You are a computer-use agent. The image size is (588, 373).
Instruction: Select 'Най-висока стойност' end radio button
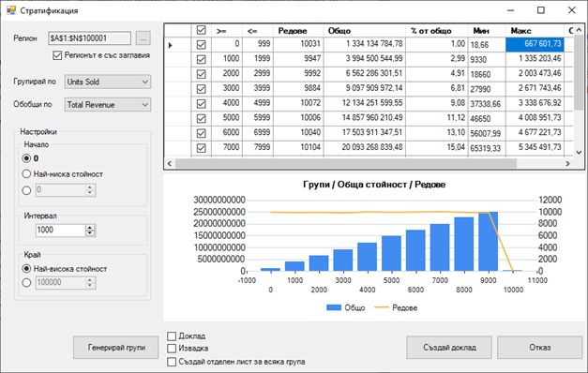point(26,269)
